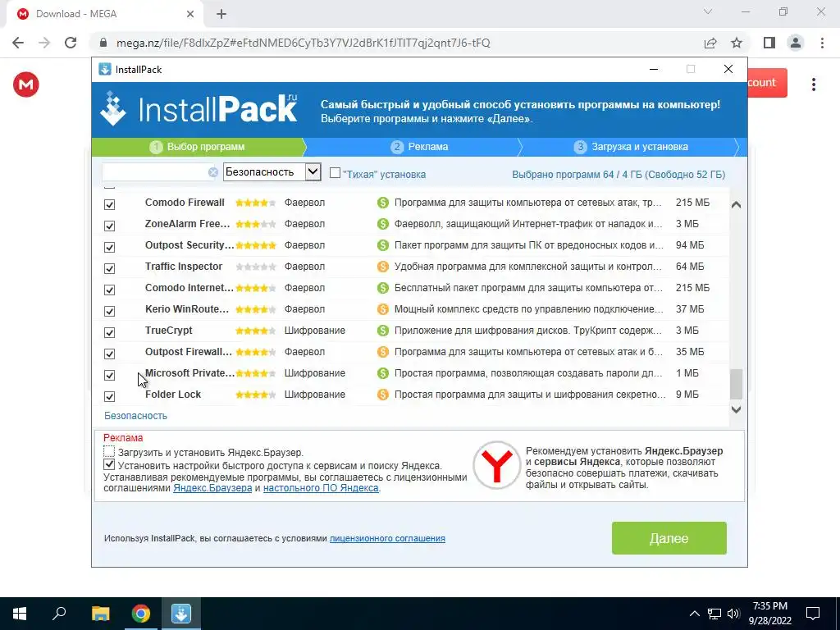Uncheck Microsoft Private
This screenshot has width=840, height=630.
[x=109, y=375]
